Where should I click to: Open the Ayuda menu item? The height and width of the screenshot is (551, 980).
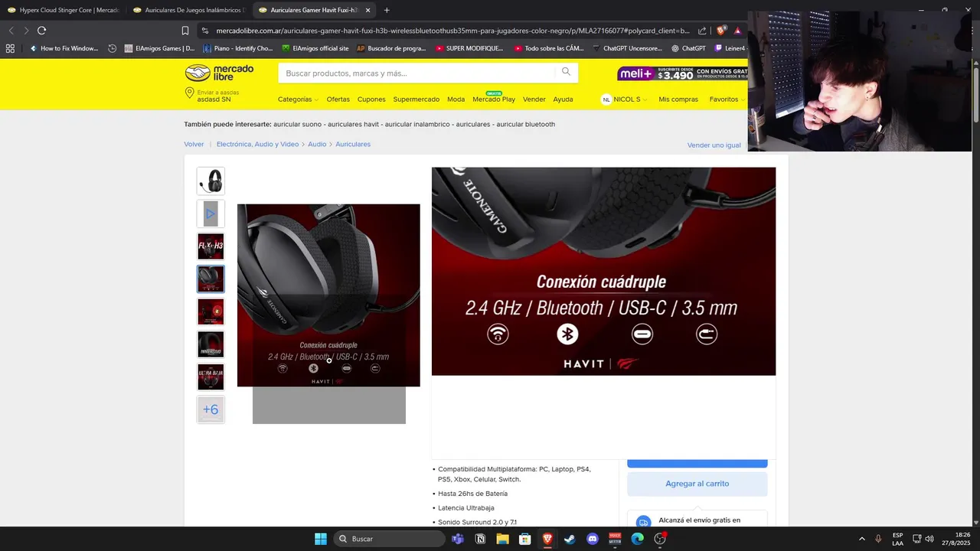click(563, 99)
